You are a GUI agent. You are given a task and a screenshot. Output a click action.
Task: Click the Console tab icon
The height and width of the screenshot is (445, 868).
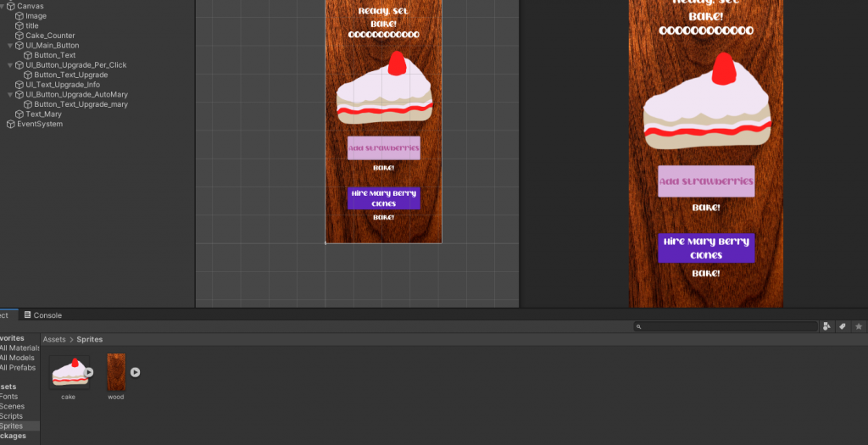point(28,315)
